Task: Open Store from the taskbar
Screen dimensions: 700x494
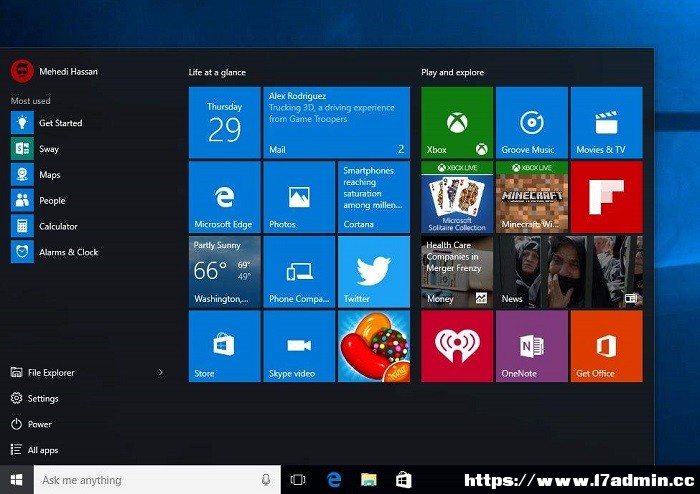Action: pos(404,480)
